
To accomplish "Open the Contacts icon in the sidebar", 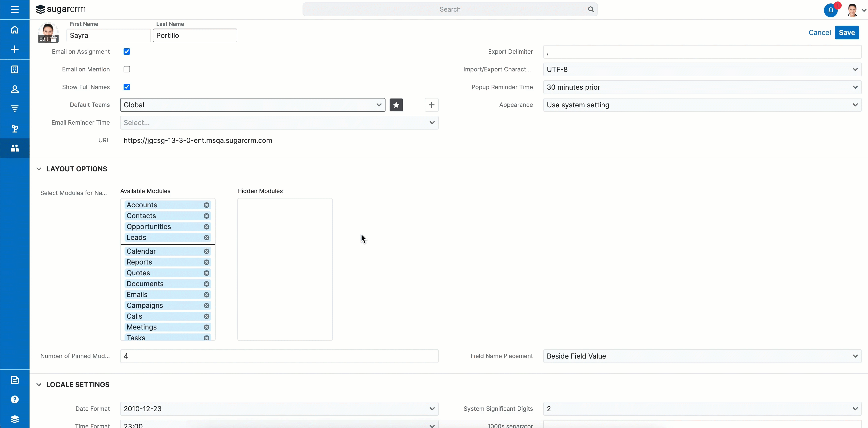I will [x=15, y=89].
